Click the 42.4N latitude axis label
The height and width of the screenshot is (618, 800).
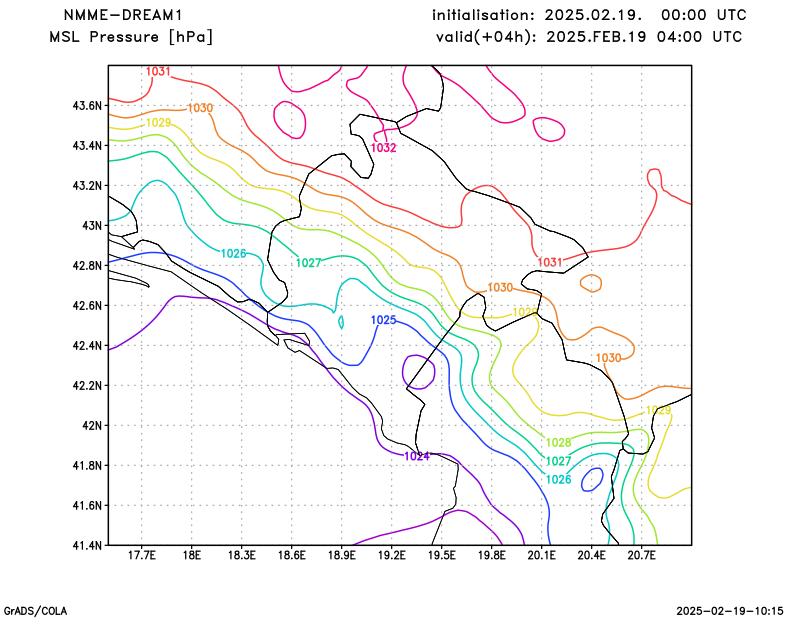(87, 346)
